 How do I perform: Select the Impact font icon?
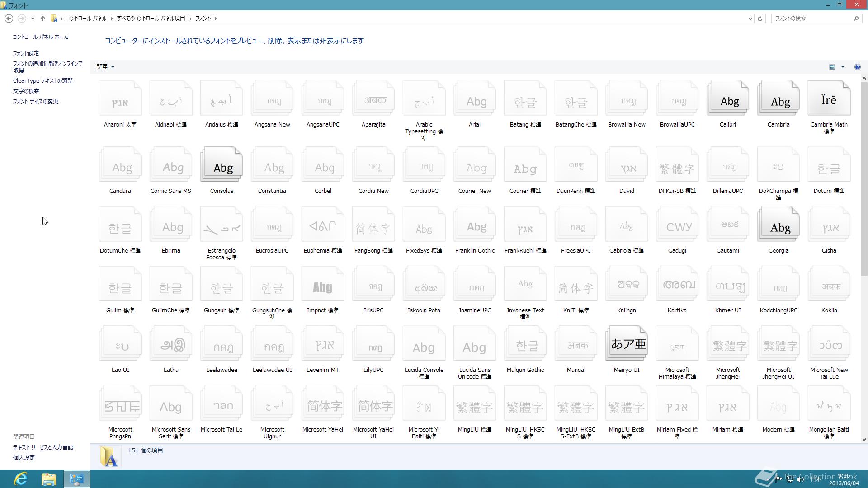(x=323, y=284)
